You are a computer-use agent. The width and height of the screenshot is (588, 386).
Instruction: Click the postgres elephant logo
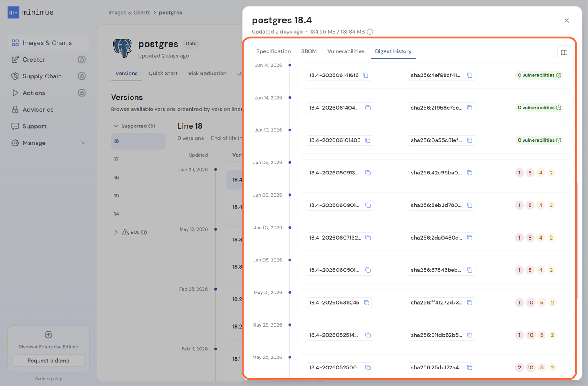pyautogui.click(x=122, y=48)
